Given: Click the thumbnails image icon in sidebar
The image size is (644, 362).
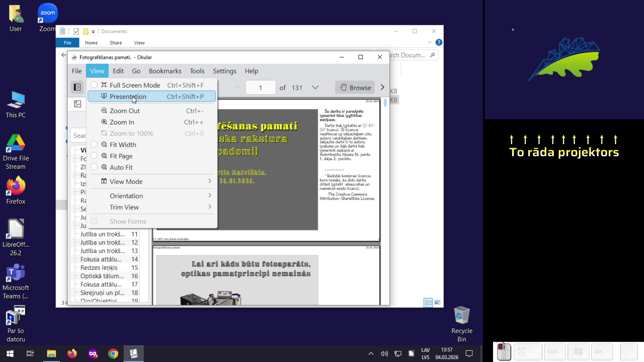Looking at the screenshot, I should (x=77, y=104).
